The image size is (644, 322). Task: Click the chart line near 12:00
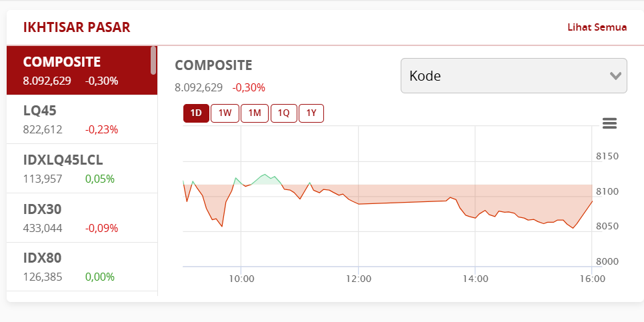tap(358, 203)
